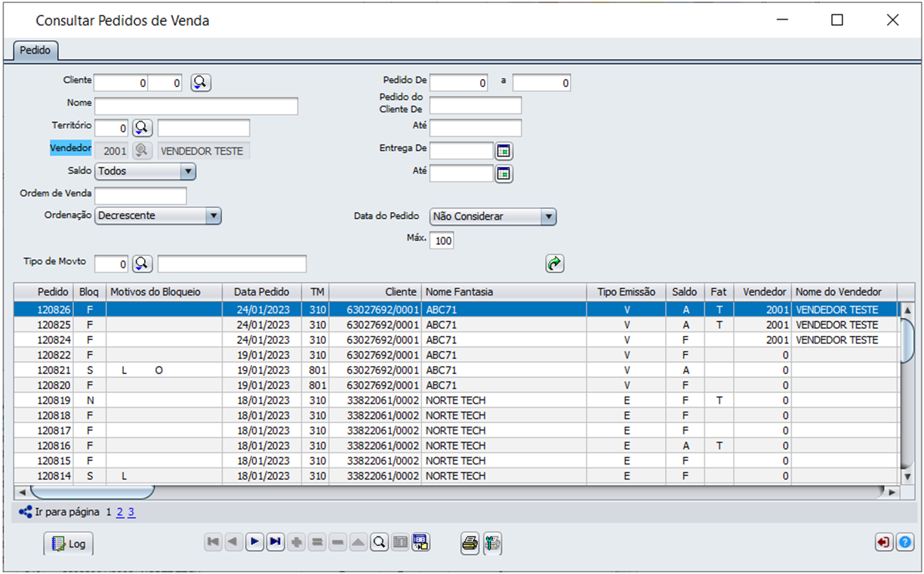This screenshot has height=574, width=924.
Task: Open client search magnifier next to Cliente fields
Action: pos(200,82)
